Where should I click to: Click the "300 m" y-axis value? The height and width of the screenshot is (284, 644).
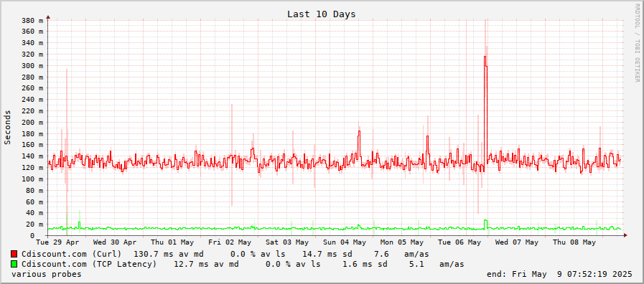coord(32,66)
